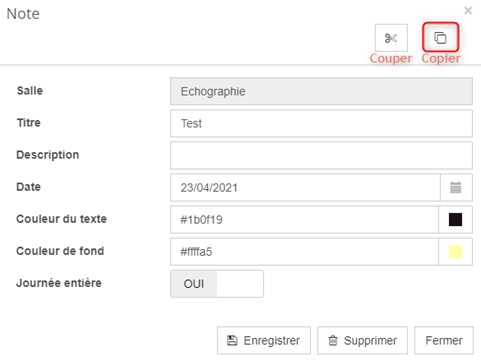Image resolution: width=481 pixels, height=361 pixels.
Task: Open the yellow background color swatch
Action: click(455, 252)
